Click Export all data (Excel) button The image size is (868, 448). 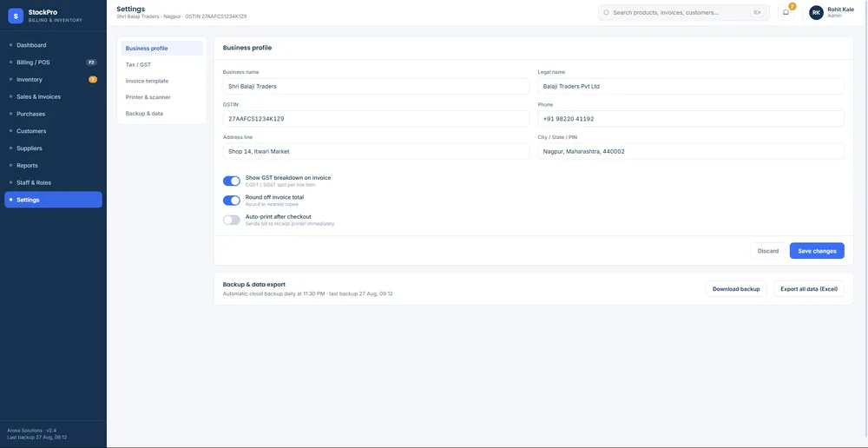tap(808, 288)
